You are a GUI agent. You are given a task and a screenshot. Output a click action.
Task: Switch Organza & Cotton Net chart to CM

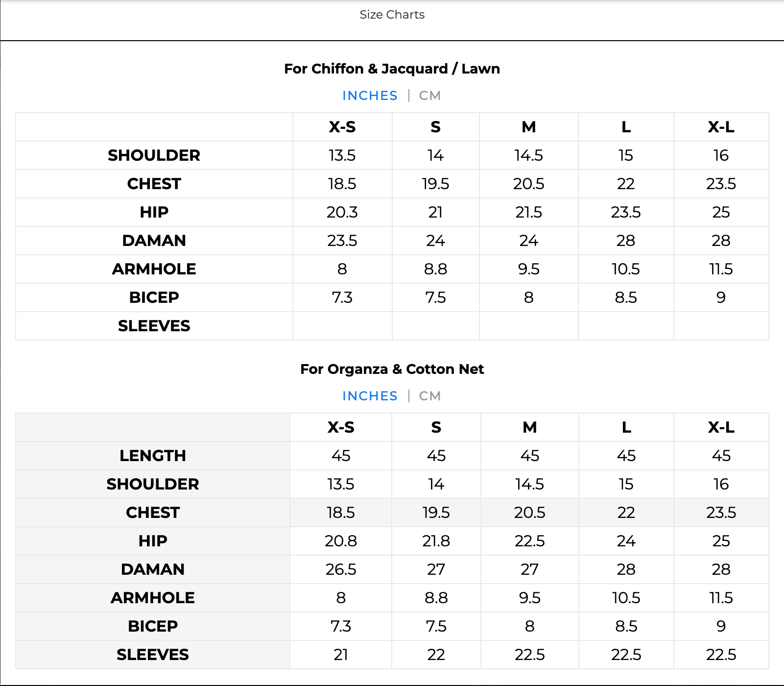point(429,396)
